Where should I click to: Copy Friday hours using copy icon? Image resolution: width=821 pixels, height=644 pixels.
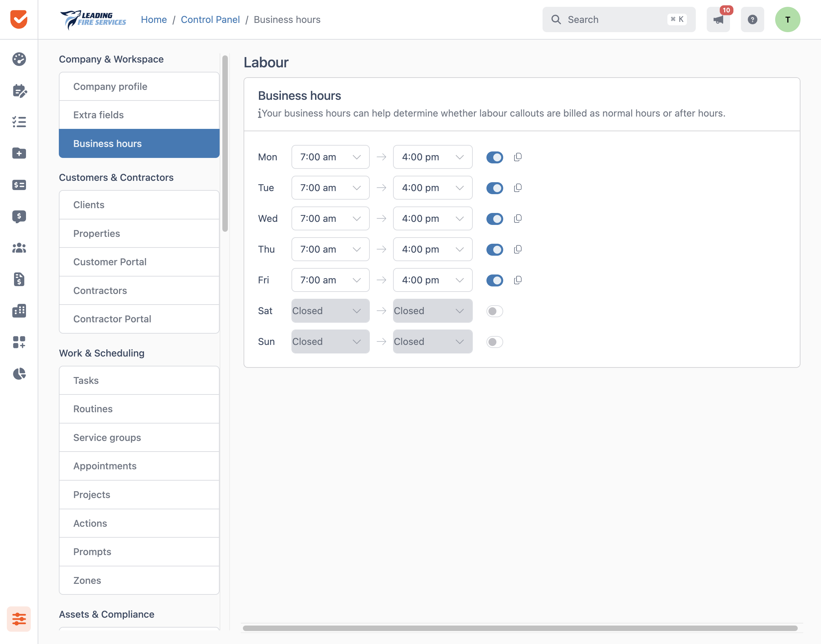click(518, 280)
